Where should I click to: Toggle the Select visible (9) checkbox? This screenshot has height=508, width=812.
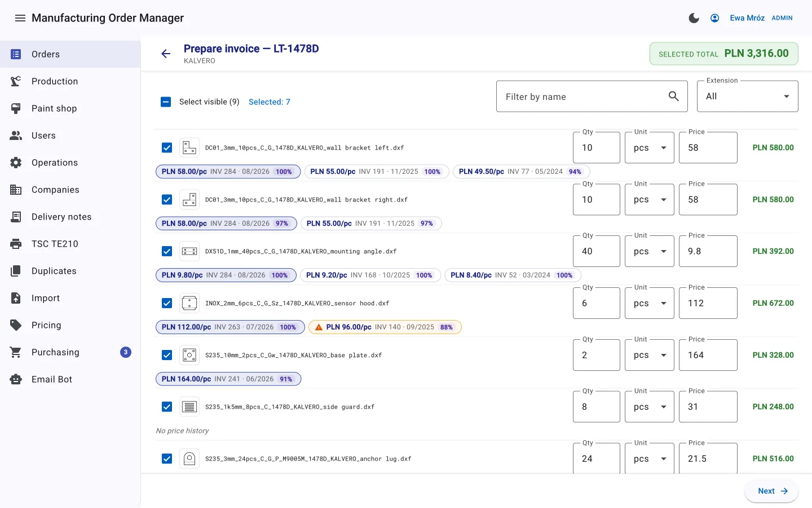pyautogui.click(x=166, y=102)
